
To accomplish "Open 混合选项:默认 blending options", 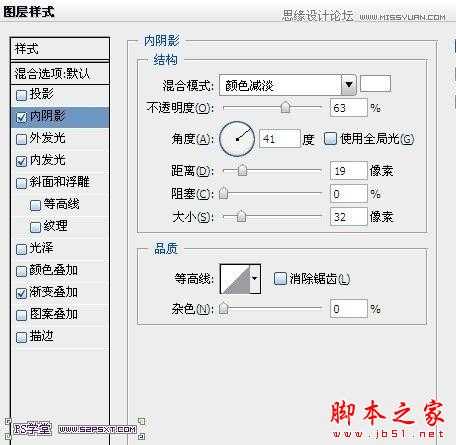I will [60, 73].
